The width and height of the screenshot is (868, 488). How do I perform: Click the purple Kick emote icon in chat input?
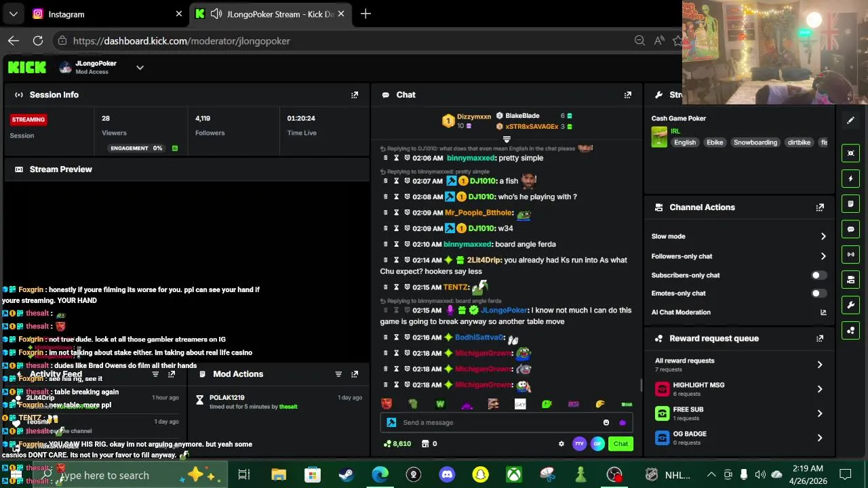point(623,422)
